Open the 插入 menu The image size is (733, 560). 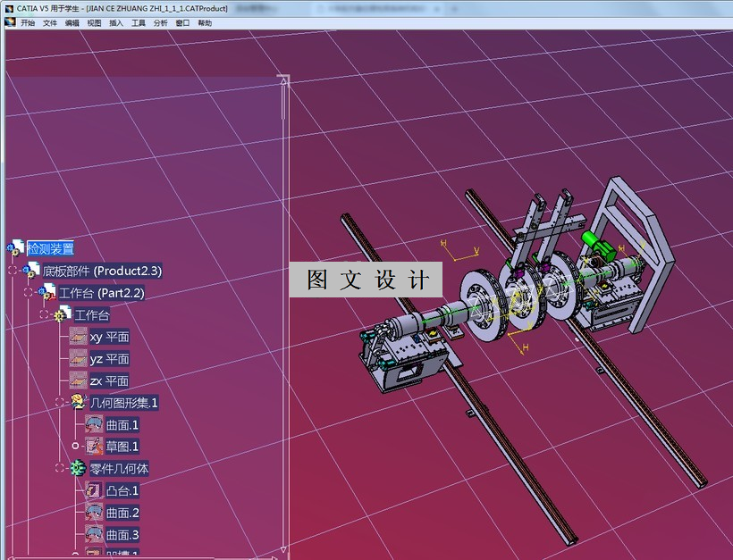pyautogui.click(x=116, y=23)
